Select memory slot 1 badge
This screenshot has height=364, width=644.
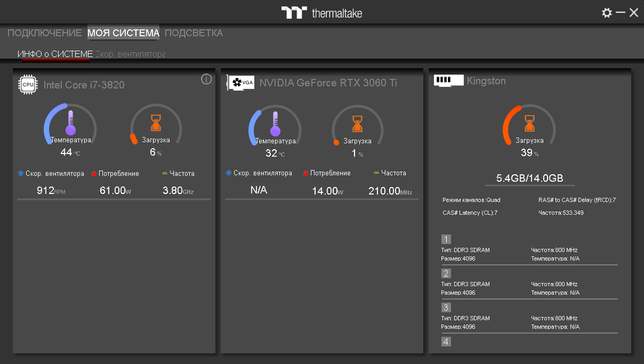pyautogui.click(x=446, y=239)
